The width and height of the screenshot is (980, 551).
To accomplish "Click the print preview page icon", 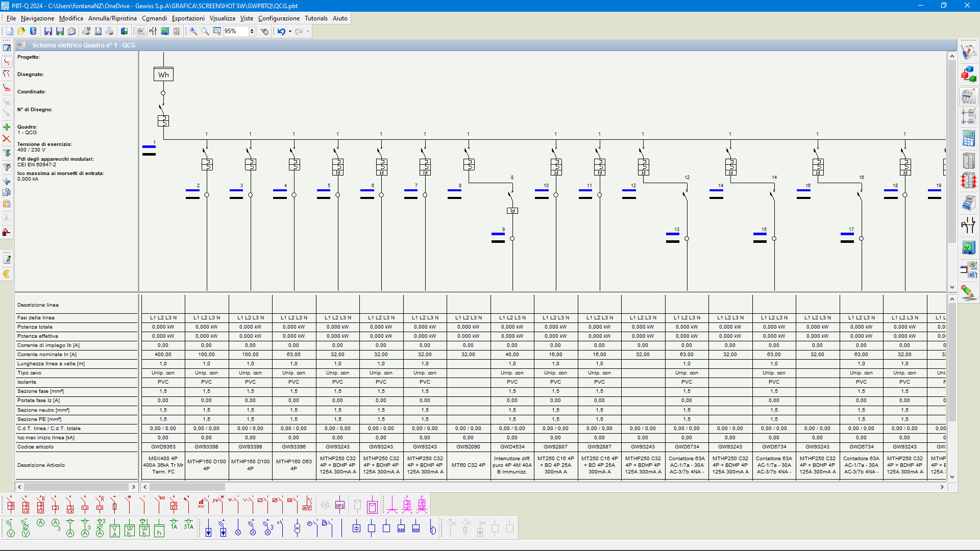I will coord(98,31).
